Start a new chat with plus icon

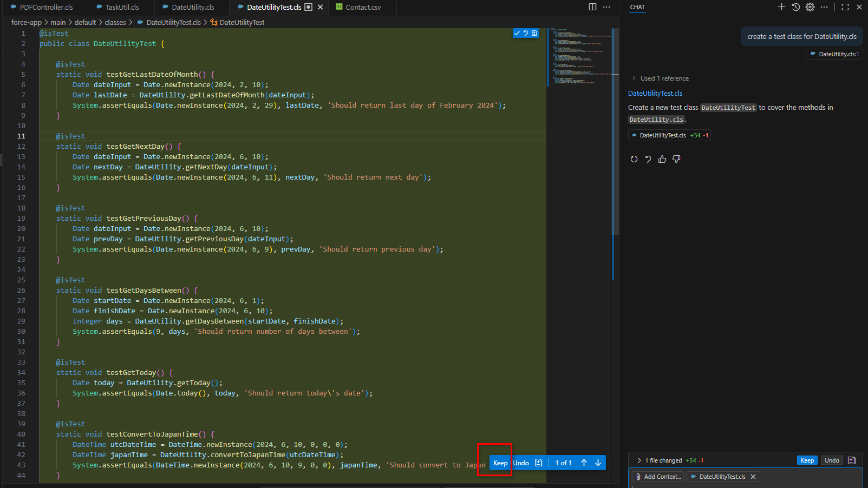781,7
